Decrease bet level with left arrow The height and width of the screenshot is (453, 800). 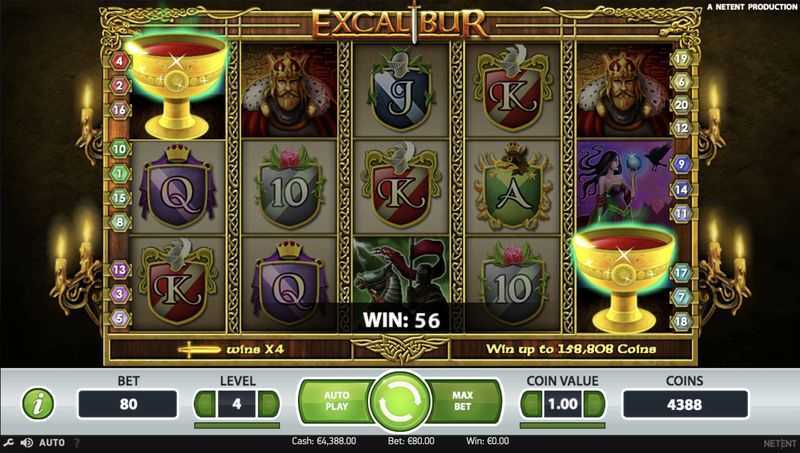(x=205, y=404)
